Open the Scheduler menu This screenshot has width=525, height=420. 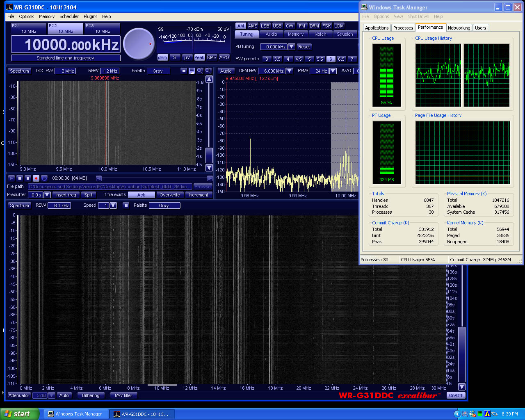click(x=69, y=16)
